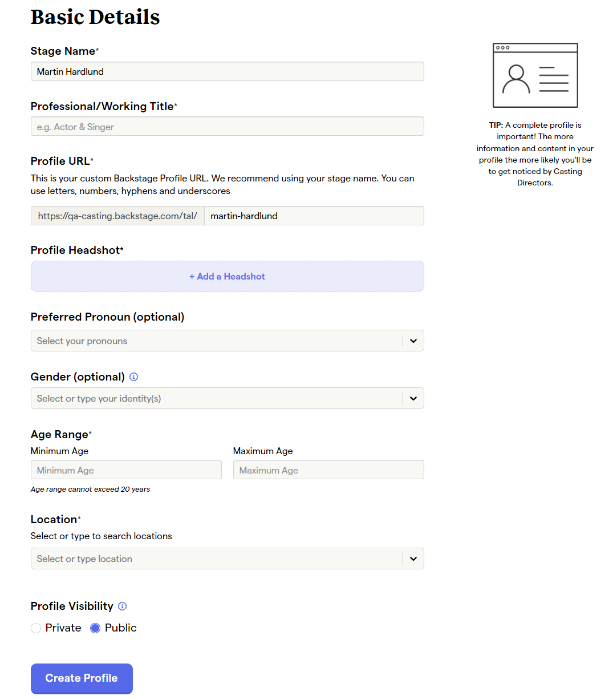
Task: Click the martin-hardlund Profile URL field
Action: [x=314, y=216]
